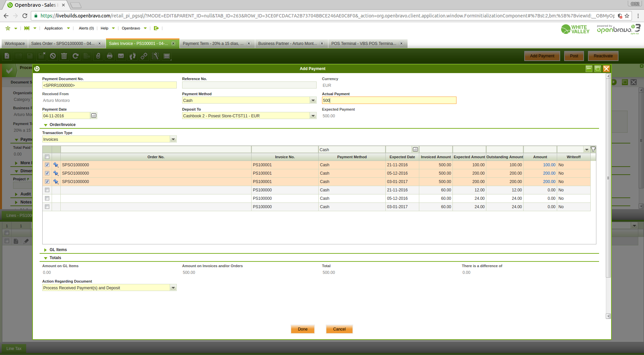Click the audit trail footprints icon

pos(132,56)
